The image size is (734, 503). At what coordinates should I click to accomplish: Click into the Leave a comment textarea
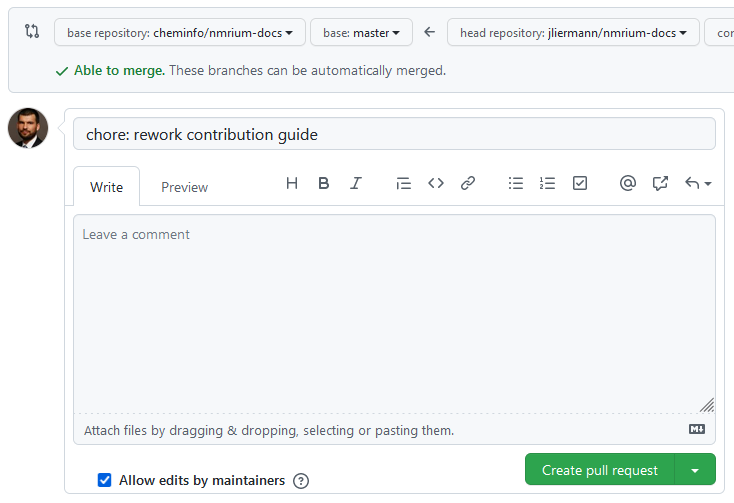[394, 314]
